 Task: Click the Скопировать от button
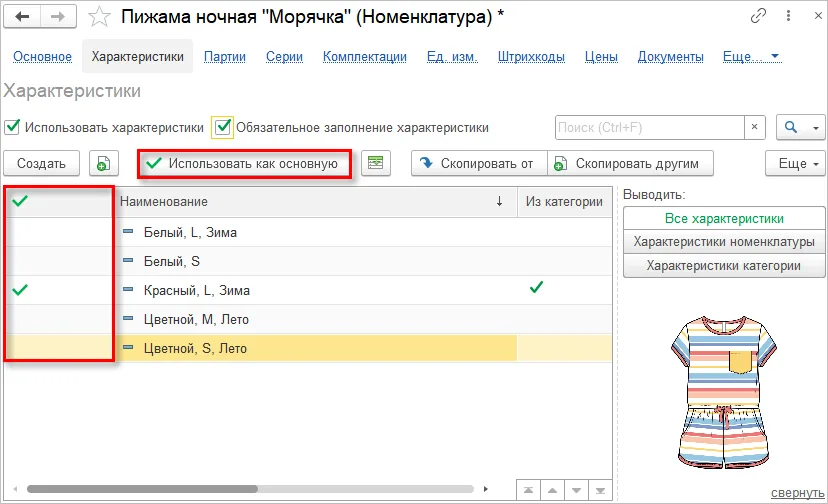[x=479, y=163]
